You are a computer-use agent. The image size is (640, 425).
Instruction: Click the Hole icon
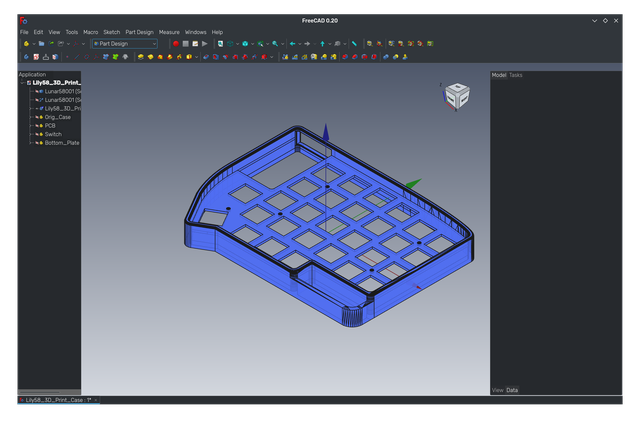coord(216,57)
